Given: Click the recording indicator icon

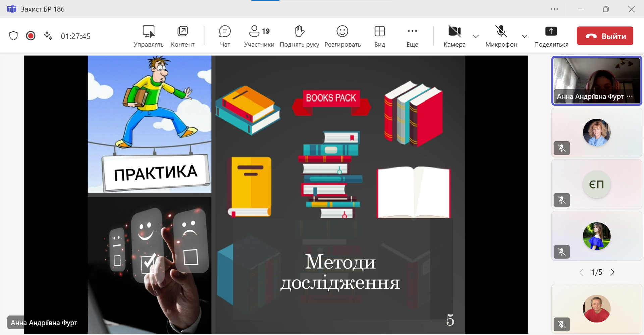Looking at the screenshot, I should click(x=31, y=36).
